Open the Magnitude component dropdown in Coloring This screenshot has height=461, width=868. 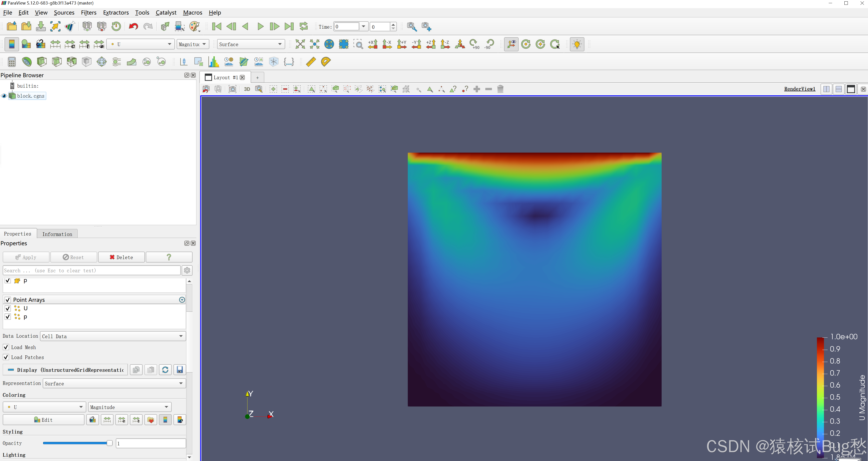pyautogui.click(x=129, y=407)
